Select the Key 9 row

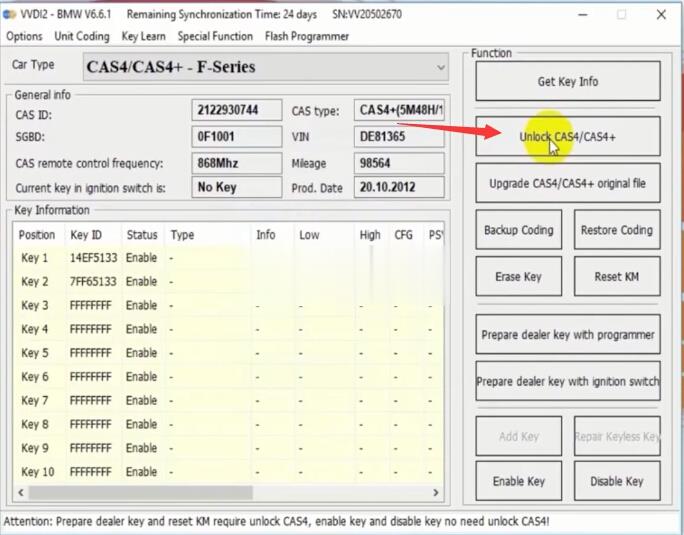229,448
